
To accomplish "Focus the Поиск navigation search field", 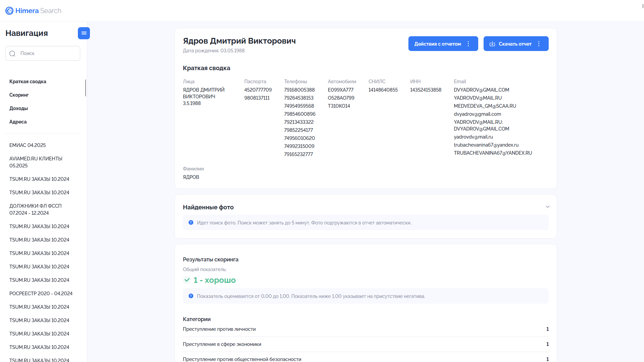I will click(x=43, y=53).
